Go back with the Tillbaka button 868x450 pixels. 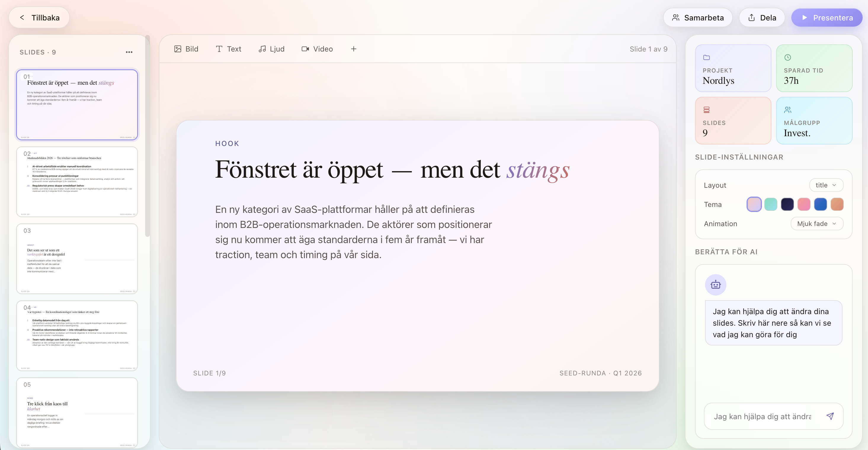click(x=39, y=17)
